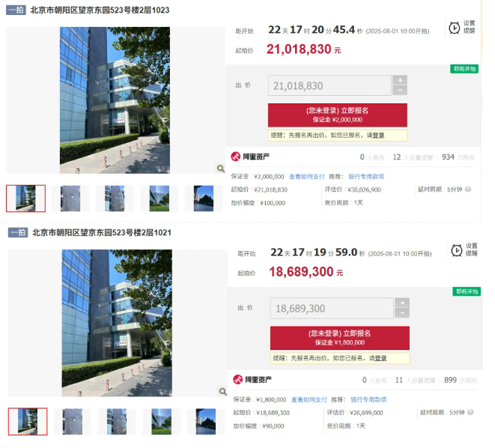Click 登录 link in 1023 reminder notice

point(378,135)
